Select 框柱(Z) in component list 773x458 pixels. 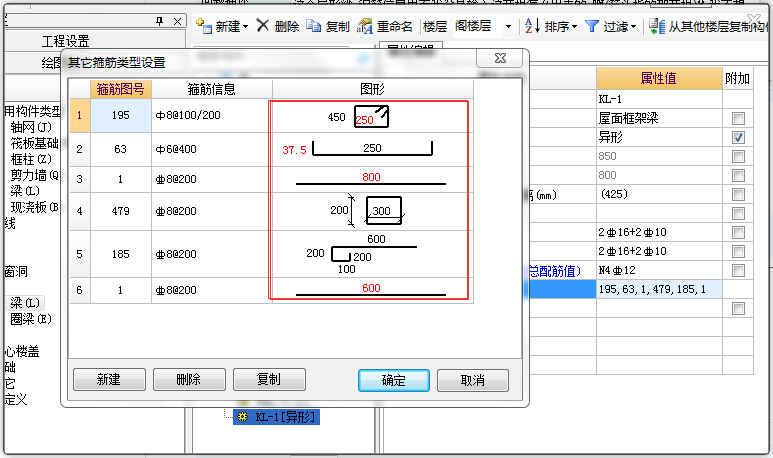(x=31, y=159)
